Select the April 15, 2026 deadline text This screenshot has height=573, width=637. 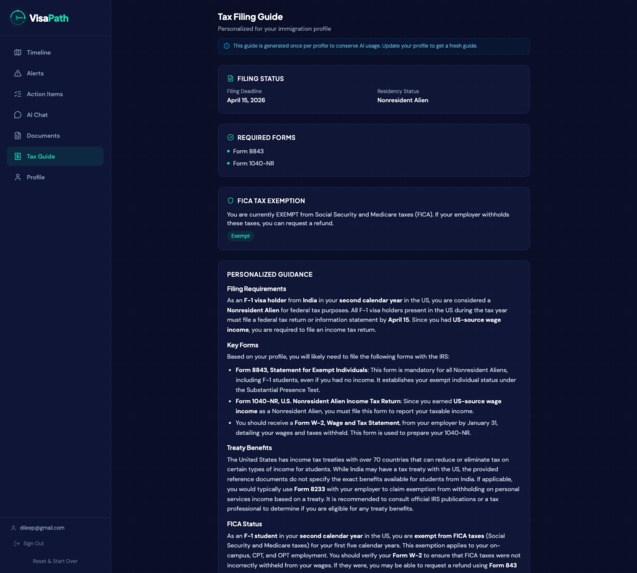pyautogui.click(x=246, y=100)
